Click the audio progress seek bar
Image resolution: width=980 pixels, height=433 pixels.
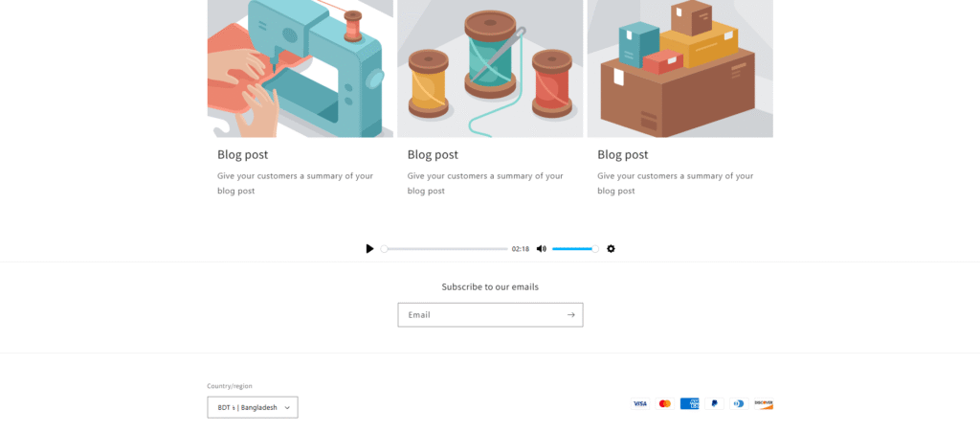tap(446, 249)
